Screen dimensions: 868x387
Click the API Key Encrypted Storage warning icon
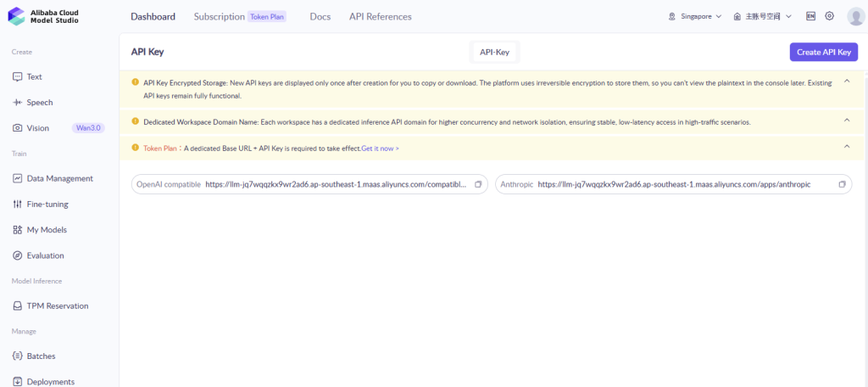[x=135, y=82]
